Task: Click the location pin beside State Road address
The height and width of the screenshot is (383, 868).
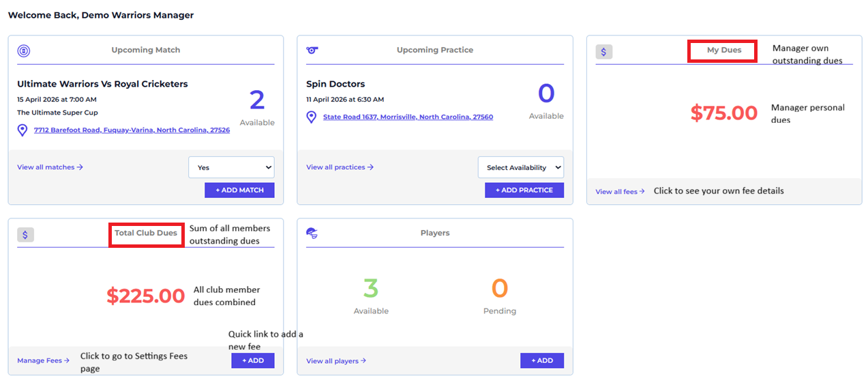Action: (x=312, y=117)
